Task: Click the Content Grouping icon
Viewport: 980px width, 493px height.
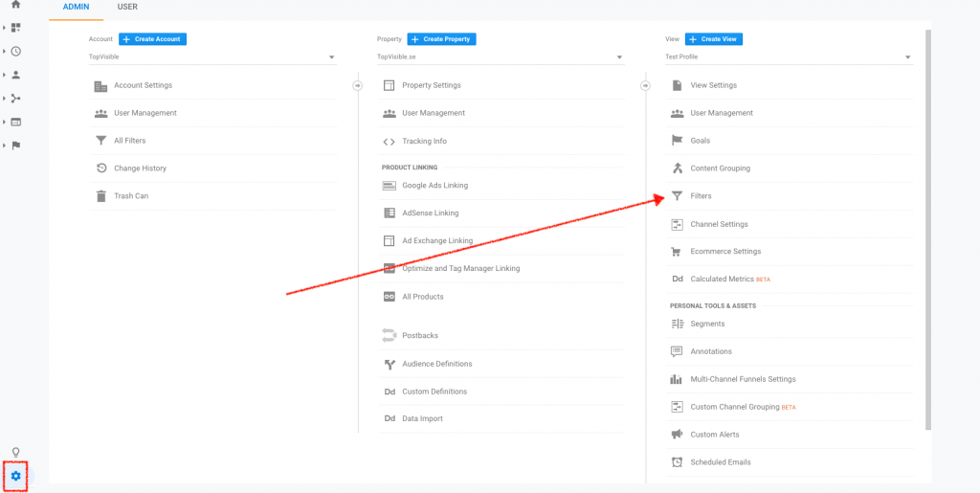Action: click(x=677, y=168)
